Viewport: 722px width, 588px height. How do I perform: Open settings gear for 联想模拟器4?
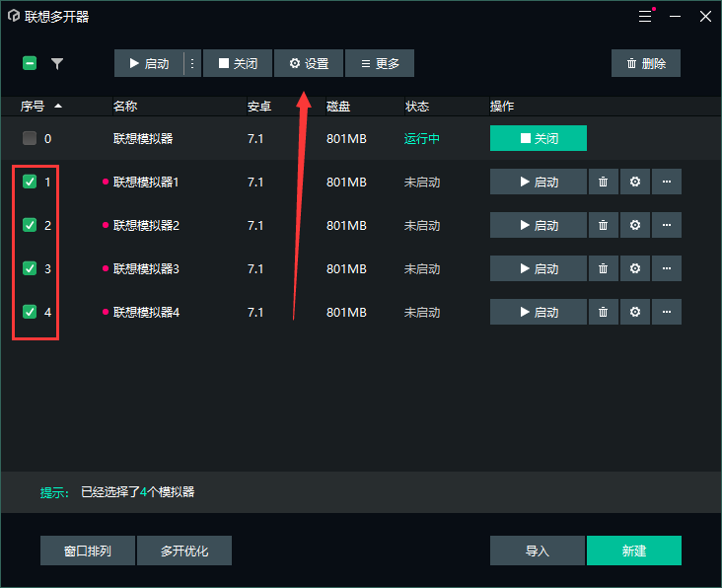[x=635, y=312]
